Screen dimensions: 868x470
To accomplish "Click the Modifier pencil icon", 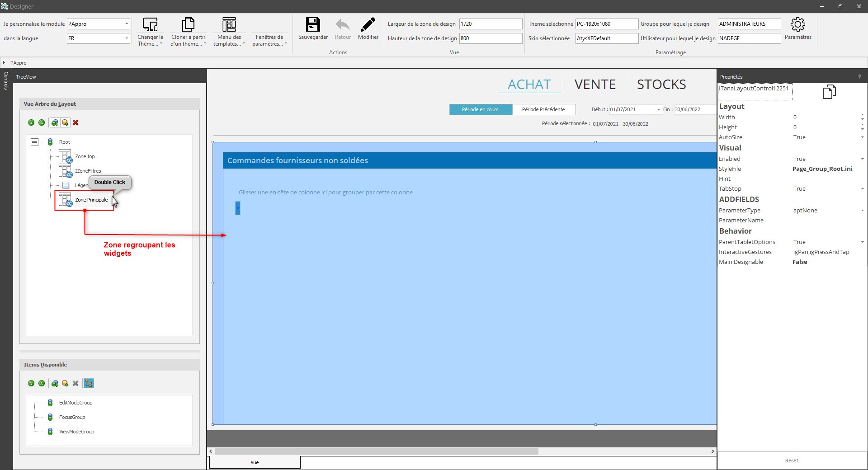I will pos(368,25).
